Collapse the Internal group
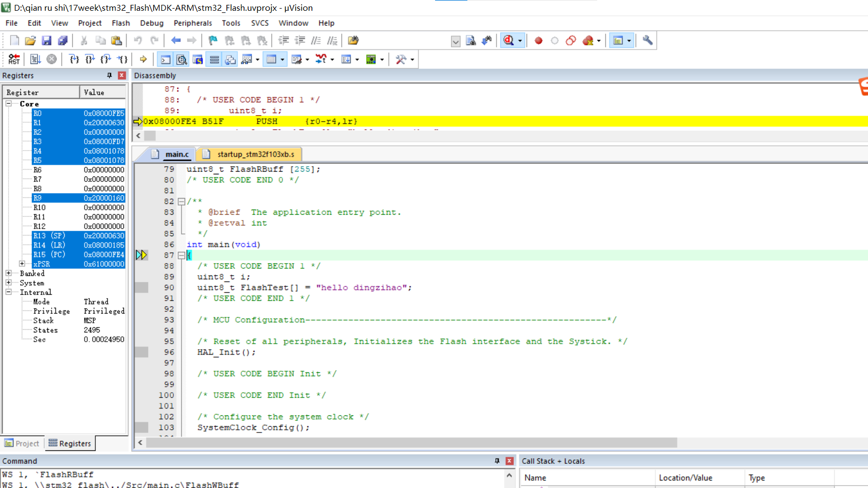Viewport: 868px width, 488px height. point(9,292)
